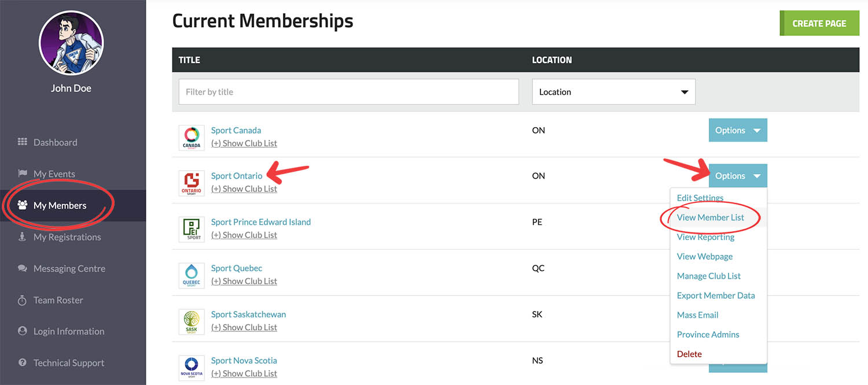The width and height of the screenshot is (868, 385).
Task: Click the Team Roster stopwatch icon
Action: point(23,300)
